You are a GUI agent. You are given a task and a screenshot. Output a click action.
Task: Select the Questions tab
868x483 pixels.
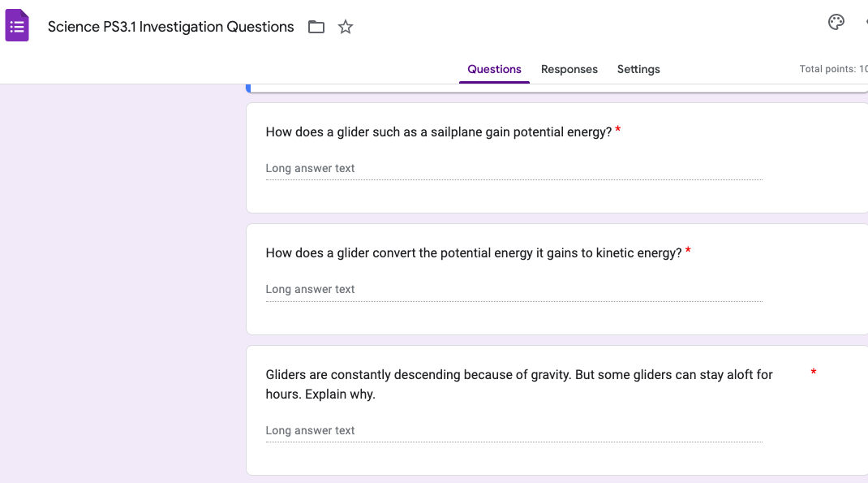coord(494,69)
